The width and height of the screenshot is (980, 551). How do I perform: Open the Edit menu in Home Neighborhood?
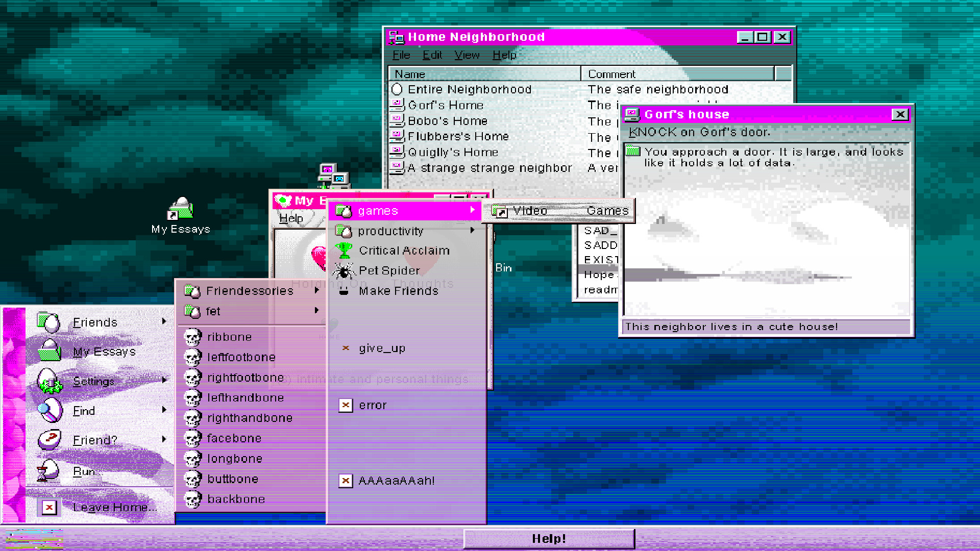(x=432, y=55)
